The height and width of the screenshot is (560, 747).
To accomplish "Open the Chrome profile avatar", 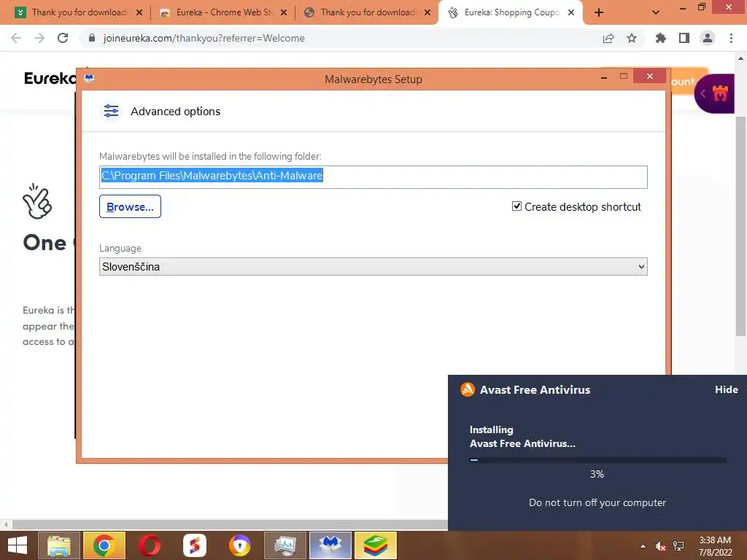I will coord(708,38).
